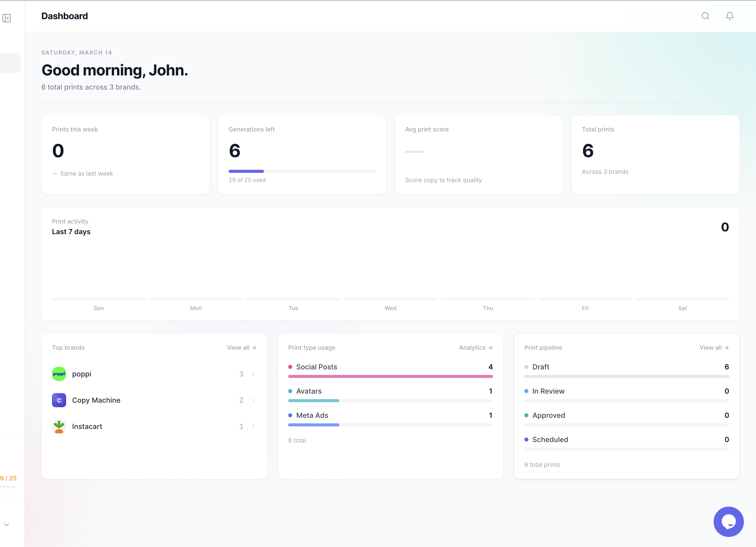Screen dimensions: 756x547
Task: Select the highlighted sidebar menu item
Action: pyautogui.click(x=10, y=63)
